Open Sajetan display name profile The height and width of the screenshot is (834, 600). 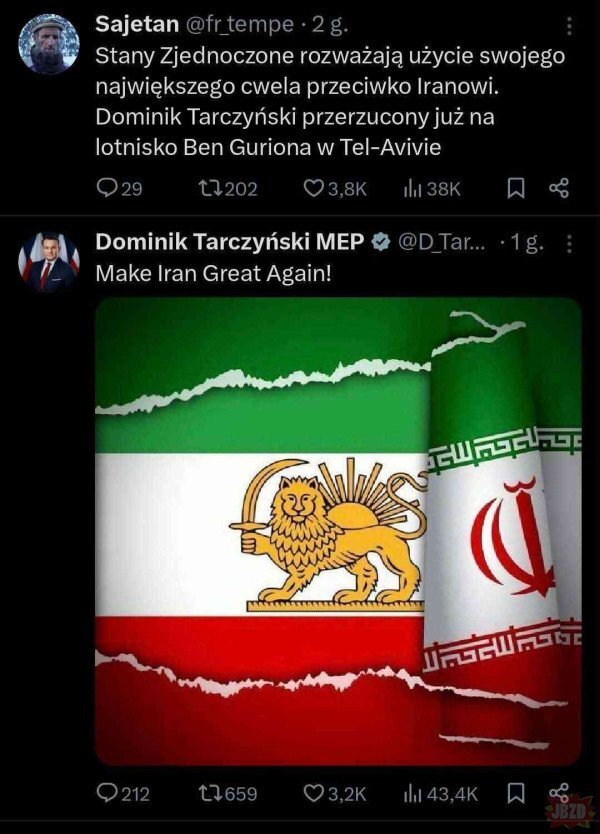click(x=137, y=24)
